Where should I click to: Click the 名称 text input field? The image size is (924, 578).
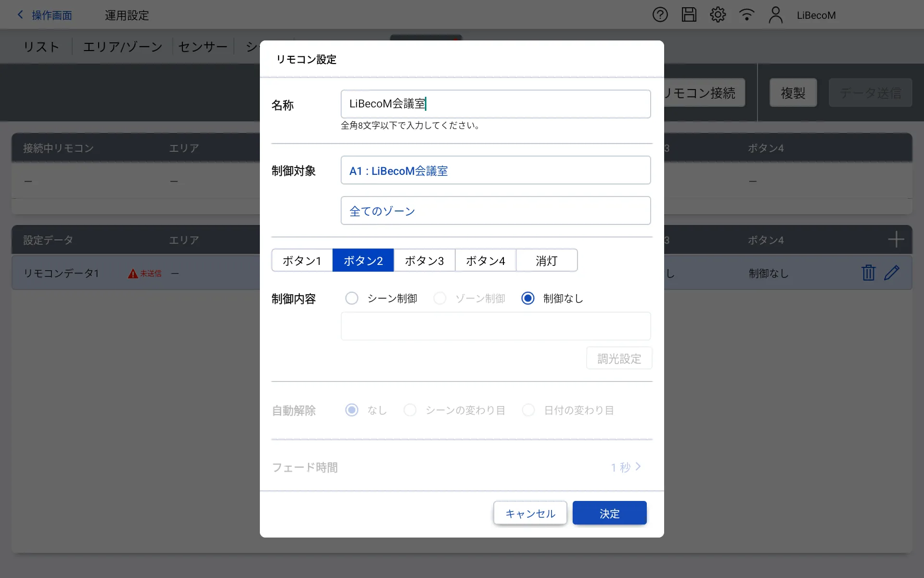pos(495,104)
